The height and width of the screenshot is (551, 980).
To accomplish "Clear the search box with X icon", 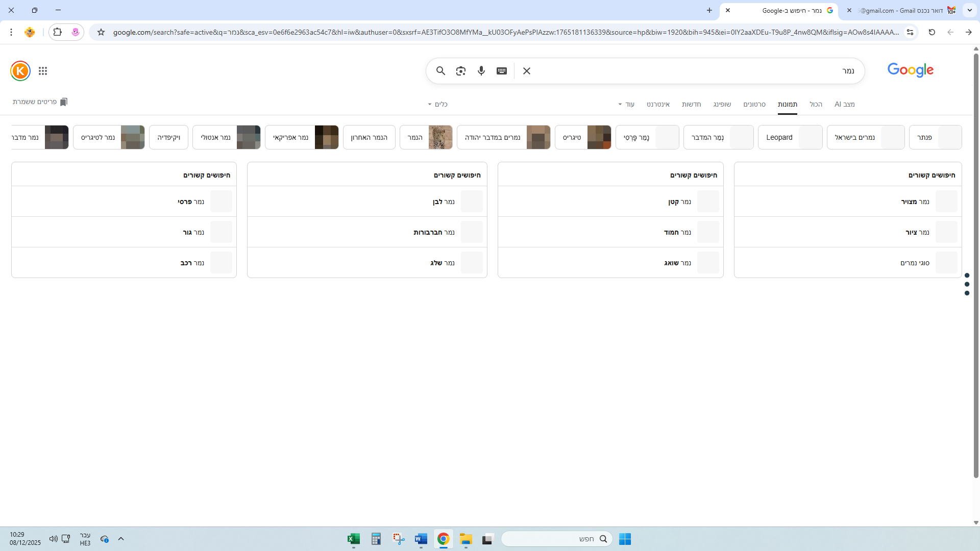I will (x=527, y=71).
